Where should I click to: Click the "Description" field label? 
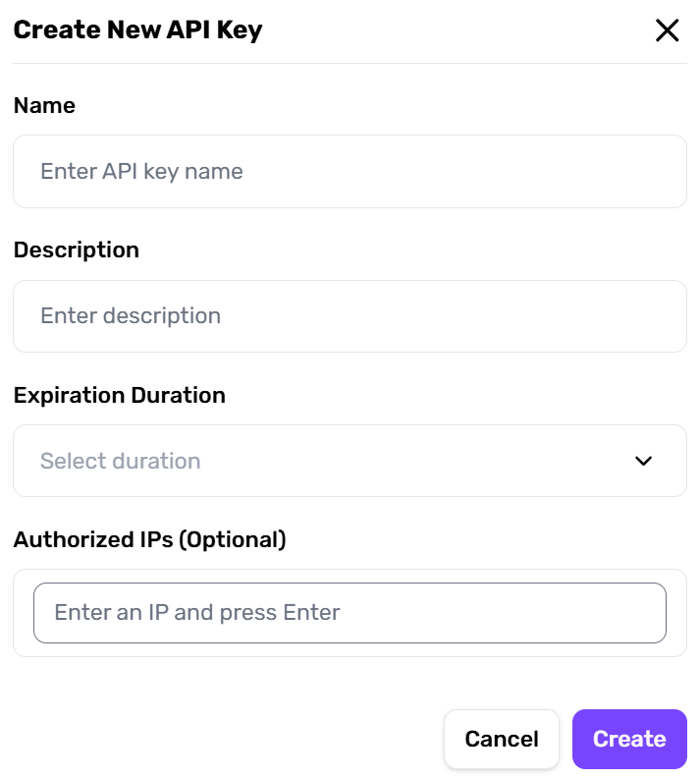point(77,250)
